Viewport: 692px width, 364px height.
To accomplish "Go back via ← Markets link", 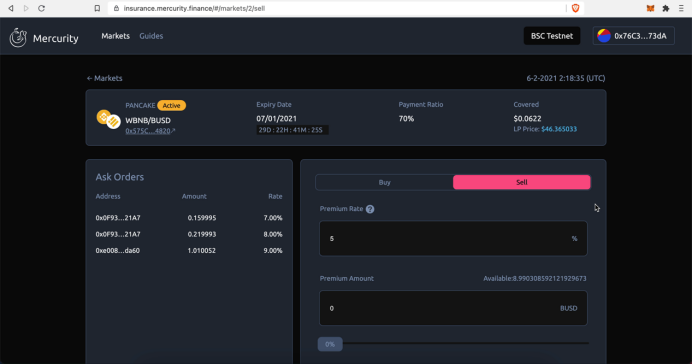I will [105, 78].
